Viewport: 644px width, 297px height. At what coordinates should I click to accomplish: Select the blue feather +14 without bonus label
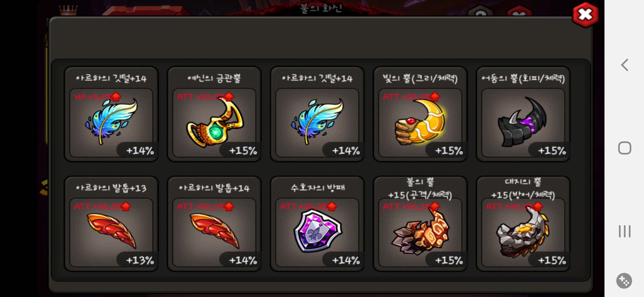click(x=317, y=114)
